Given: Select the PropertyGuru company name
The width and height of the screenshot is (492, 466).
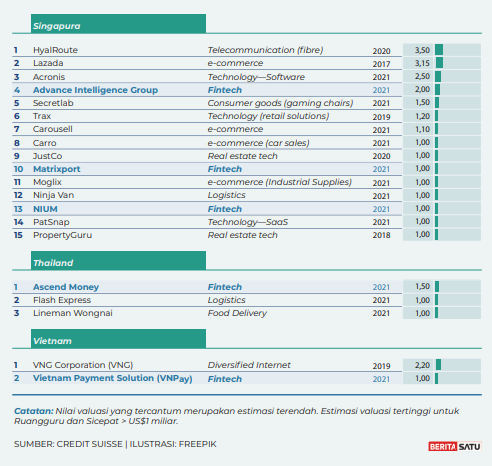Looking at the screenshot, I should 62,235.
